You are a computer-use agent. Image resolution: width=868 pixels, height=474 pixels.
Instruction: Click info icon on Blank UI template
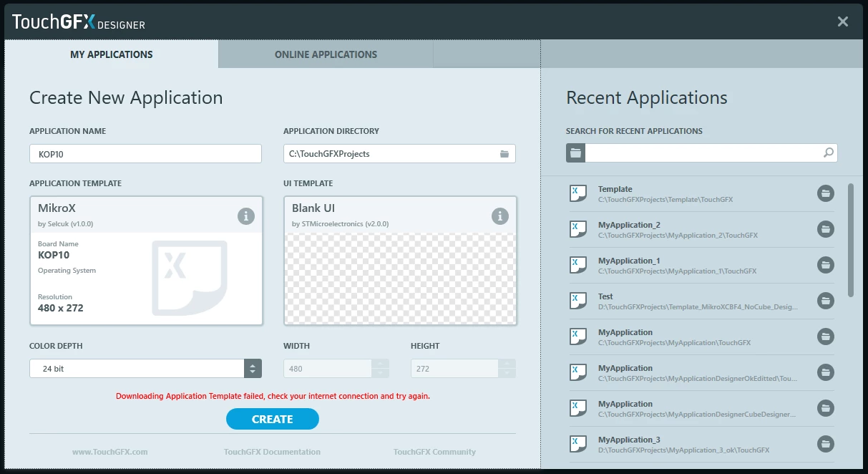[500, 216]
